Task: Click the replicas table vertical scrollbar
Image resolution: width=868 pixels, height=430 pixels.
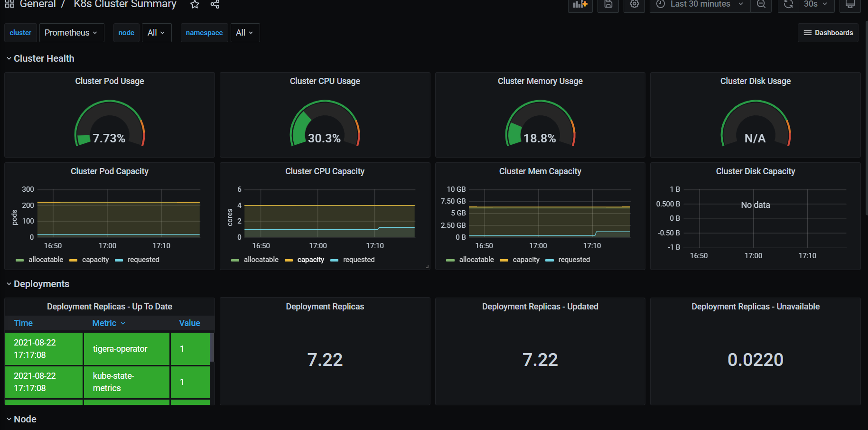Action: coord(212,347)
